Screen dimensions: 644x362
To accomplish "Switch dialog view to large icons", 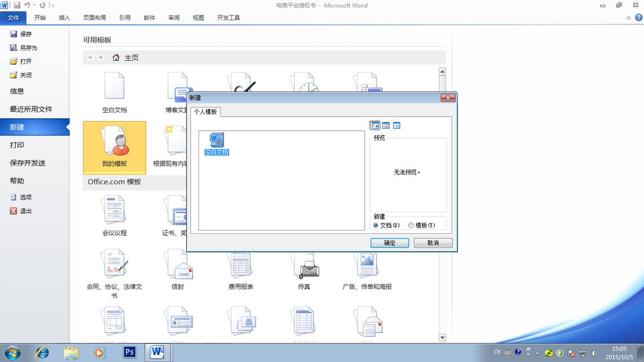I will pyautogui.click(x=375, y=126).
